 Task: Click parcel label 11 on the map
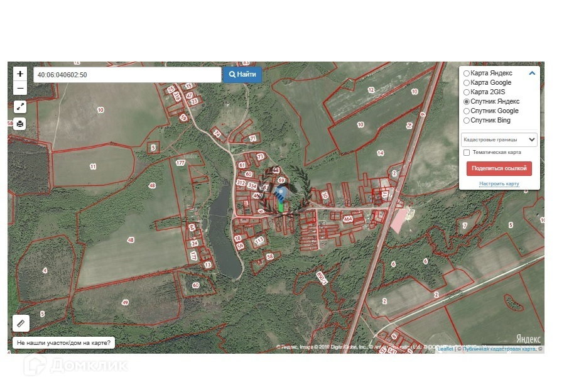click(x=93, y=166)
